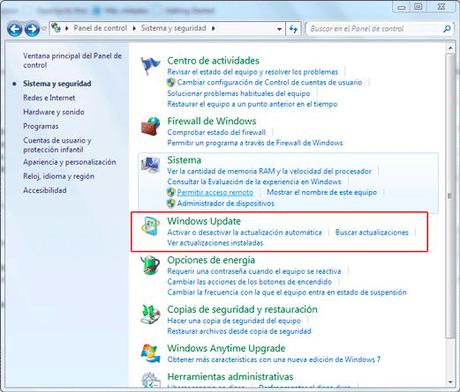Go forward with the Forward arrow button
460x392 pixels.
[32, 29]
